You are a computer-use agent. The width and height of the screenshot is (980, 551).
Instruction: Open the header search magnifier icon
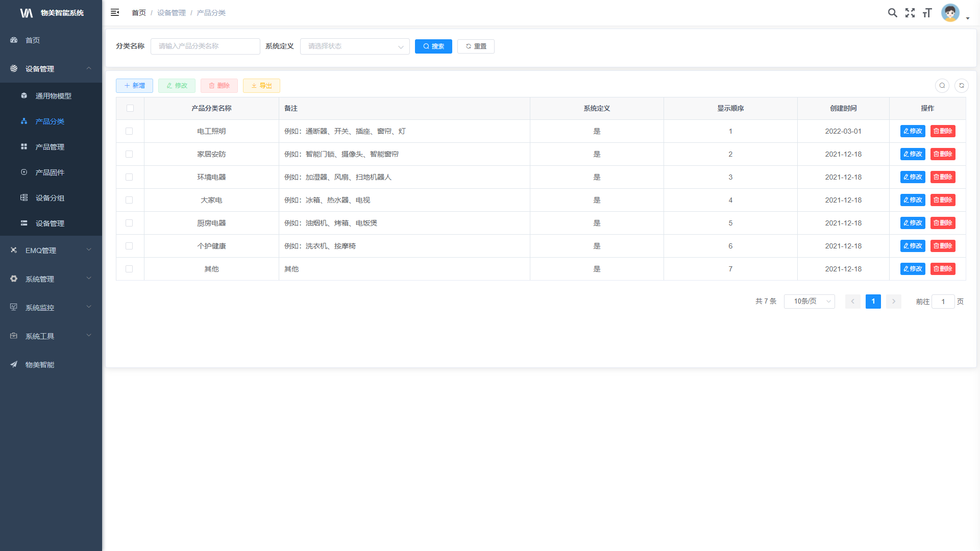[892, 13]
